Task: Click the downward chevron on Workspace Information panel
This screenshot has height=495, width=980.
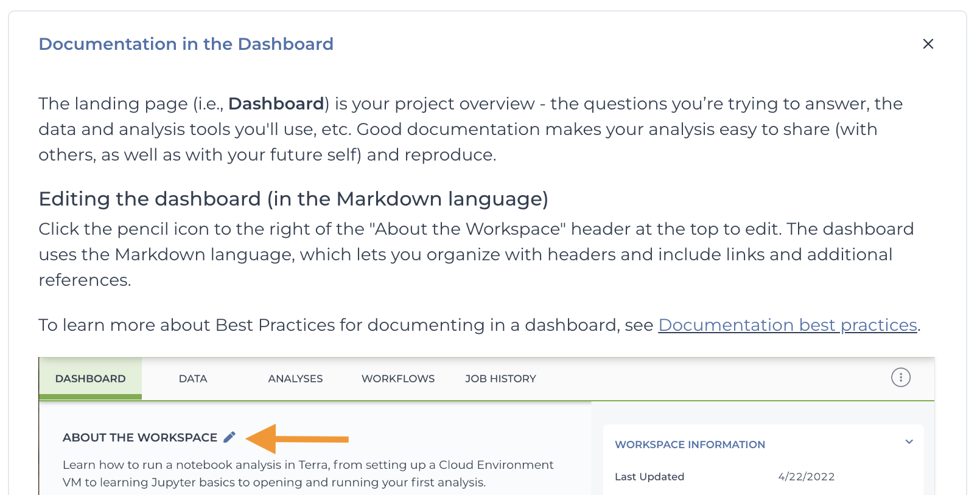Action: (909, 442)
